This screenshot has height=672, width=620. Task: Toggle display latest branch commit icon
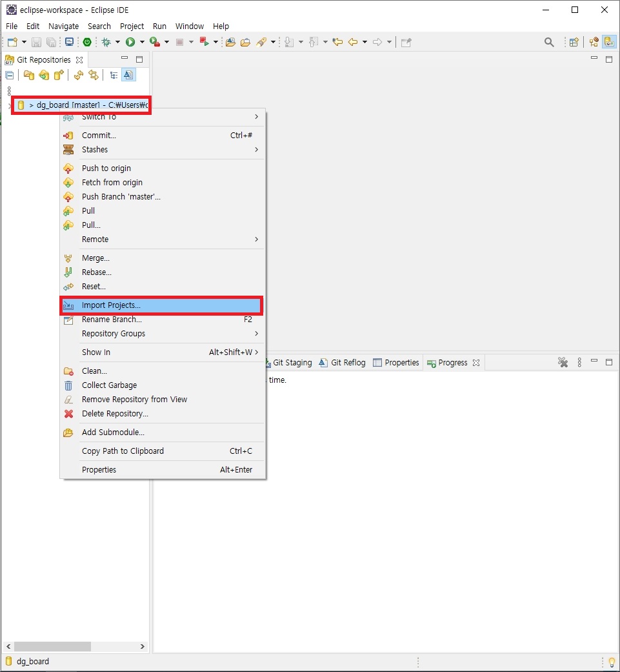[128, 76]
